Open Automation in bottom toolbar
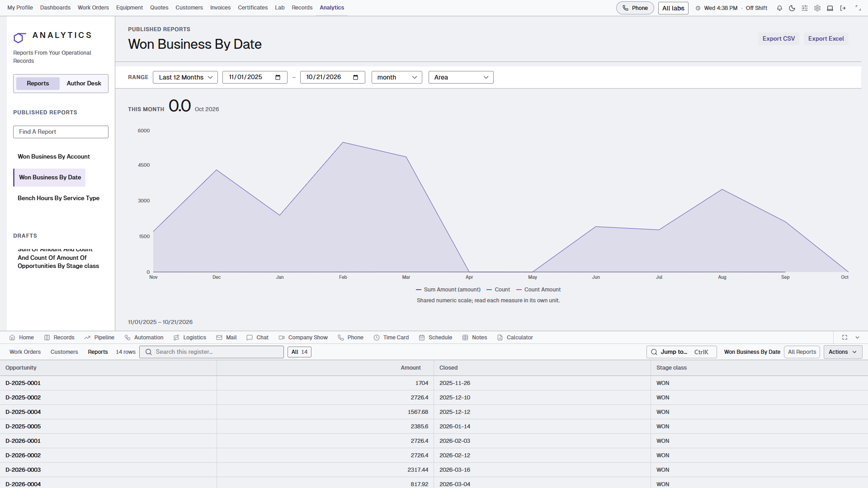This screenshot has width=868, height=488. pyautogui.click(x=144, y=338)
